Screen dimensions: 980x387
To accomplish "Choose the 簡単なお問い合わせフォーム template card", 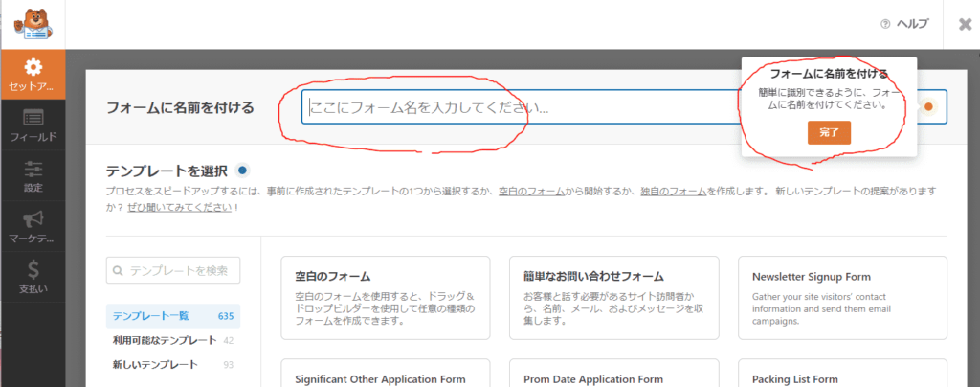I will pyautogui.click(x=613, y=298).
